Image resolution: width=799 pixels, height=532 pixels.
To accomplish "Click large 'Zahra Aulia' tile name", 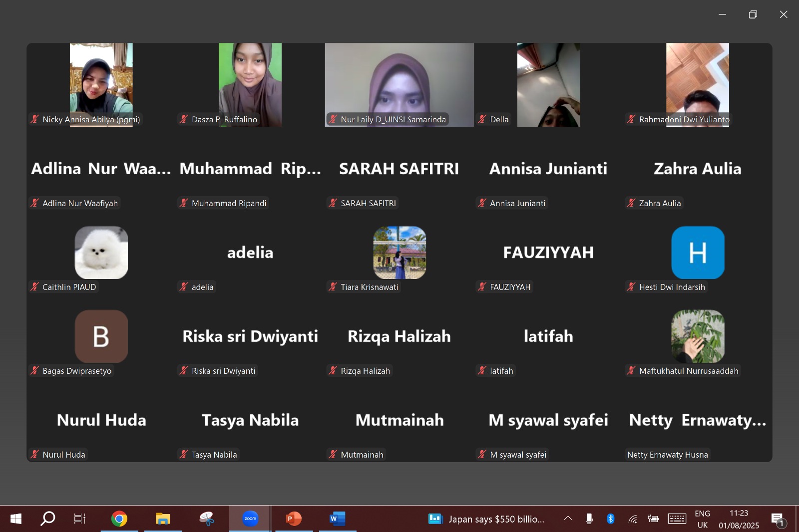I will coord(698,169).
